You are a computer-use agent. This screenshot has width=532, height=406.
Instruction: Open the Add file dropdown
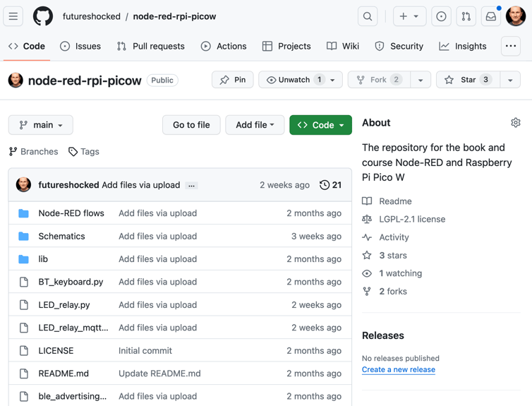(255, 125)
